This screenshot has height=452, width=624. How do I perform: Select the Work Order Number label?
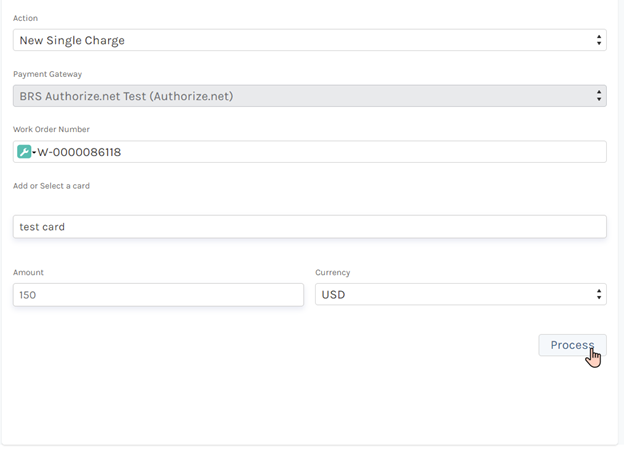(51, 129)
